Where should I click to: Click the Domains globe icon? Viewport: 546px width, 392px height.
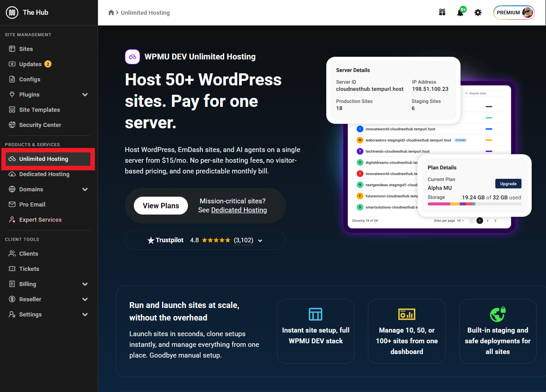(x=12, y=189)
